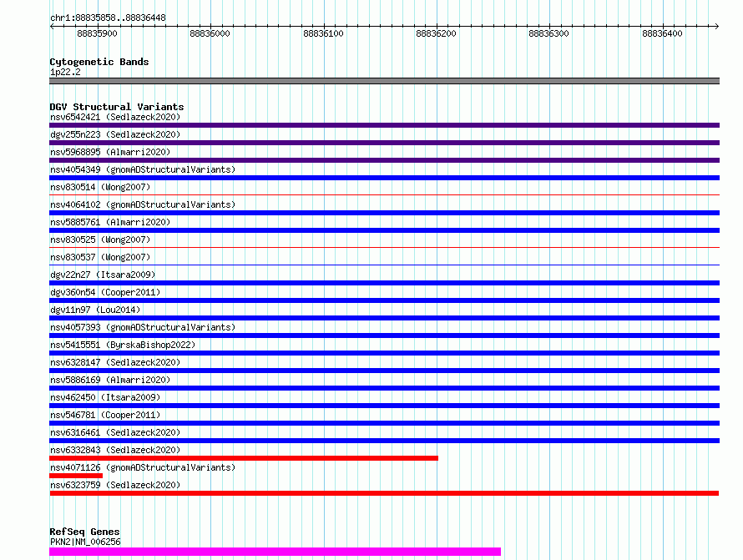Click the 1p22.2 band label
Screen dimensions: 743x560
(x=65, y=73)
